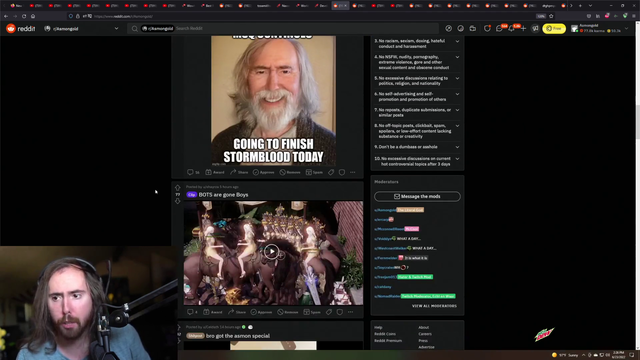Share the Stormblood meme post
Image resolution: width=640 pixels, height=360 pixels.
tap(239, 172)
